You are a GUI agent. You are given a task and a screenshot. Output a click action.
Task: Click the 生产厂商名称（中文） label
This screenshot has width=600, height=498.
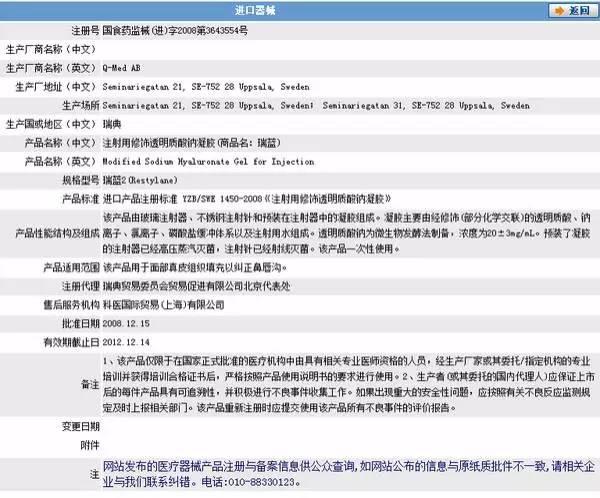(51, 49)
